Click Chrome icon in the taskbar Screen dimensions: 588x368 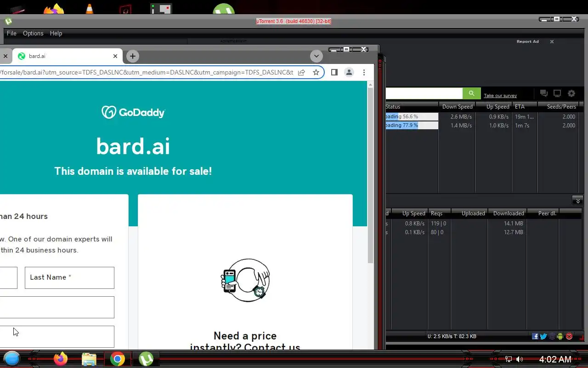[x=118, y=359]
